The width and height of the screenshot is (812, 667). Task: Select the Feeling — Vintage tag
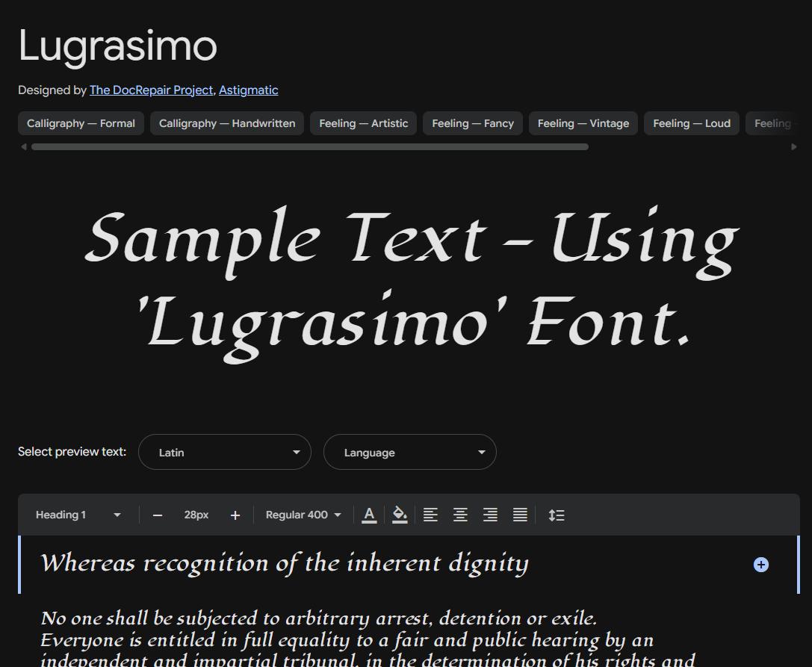pos(583,123)
